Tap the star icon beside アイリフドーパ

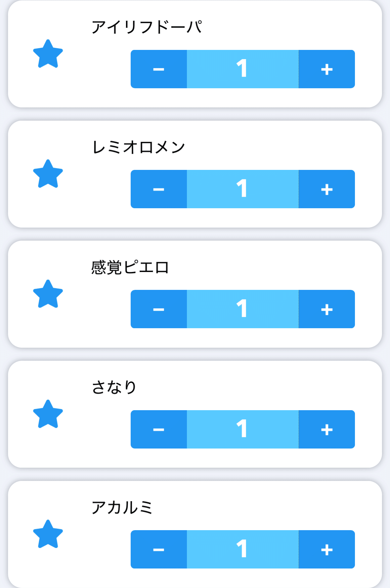click(x=48, y=54)
